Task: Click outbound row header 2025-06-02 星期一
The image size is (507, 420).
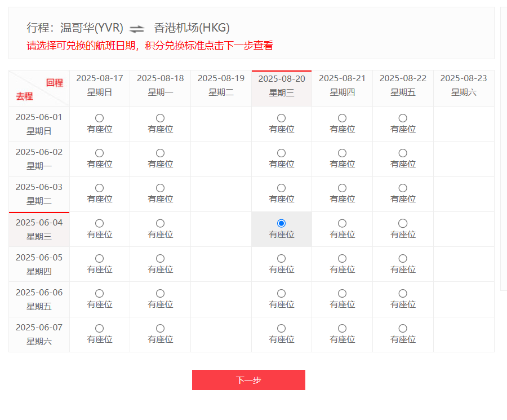Action: click(x=39, y=159)
